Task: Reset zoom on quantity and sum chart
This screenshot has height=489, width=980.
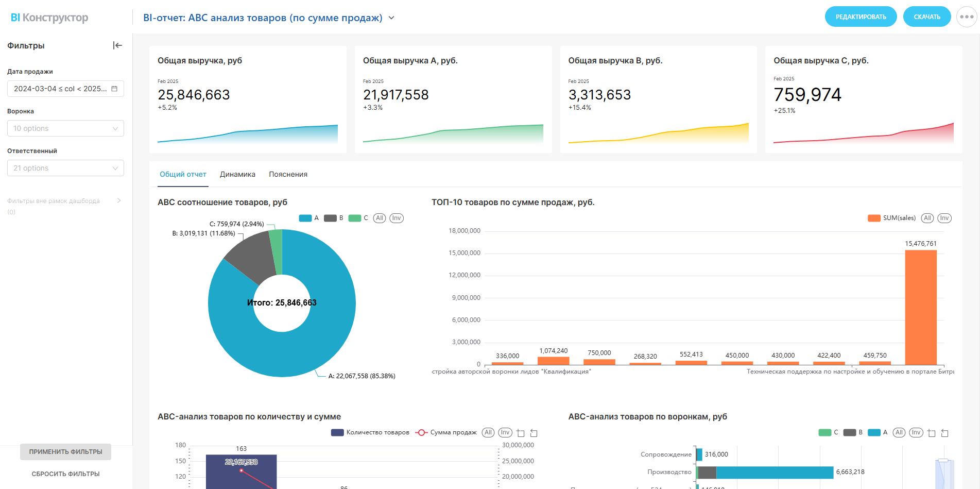Action: point(534,433)
